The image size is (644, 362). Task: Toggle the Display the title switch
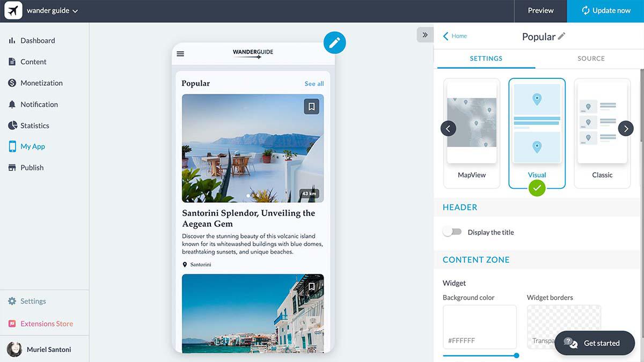pos(452,232)
